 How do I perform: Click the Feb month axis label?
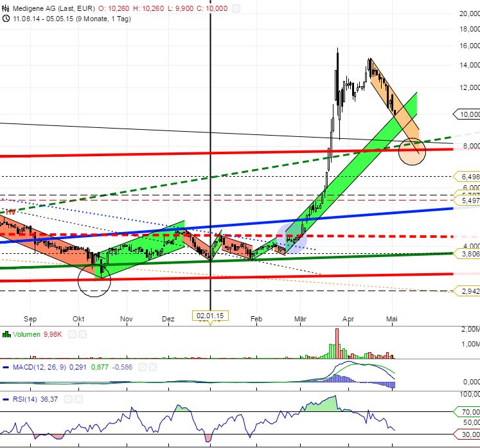(x=256, y=319)
